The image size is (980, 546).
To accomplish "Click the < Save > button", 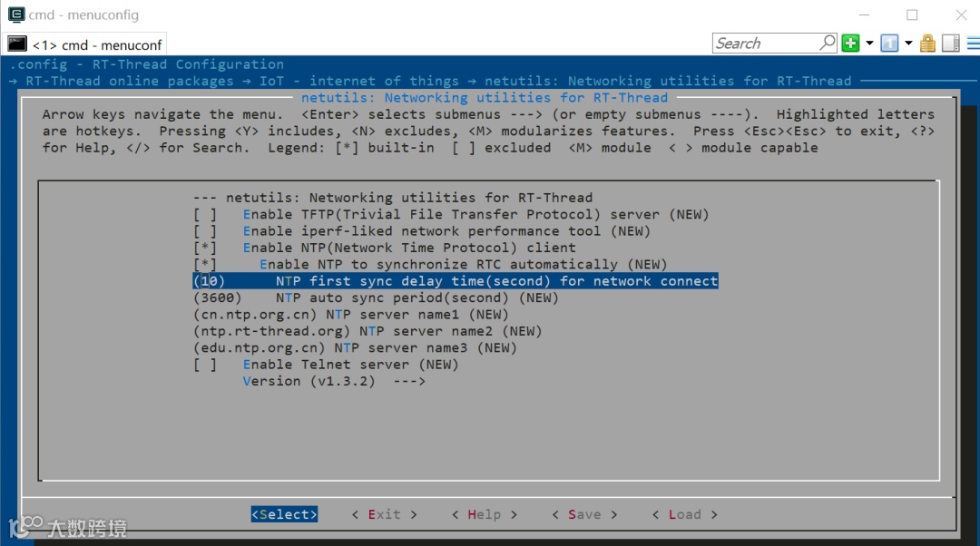I will (x=584, y=514).
